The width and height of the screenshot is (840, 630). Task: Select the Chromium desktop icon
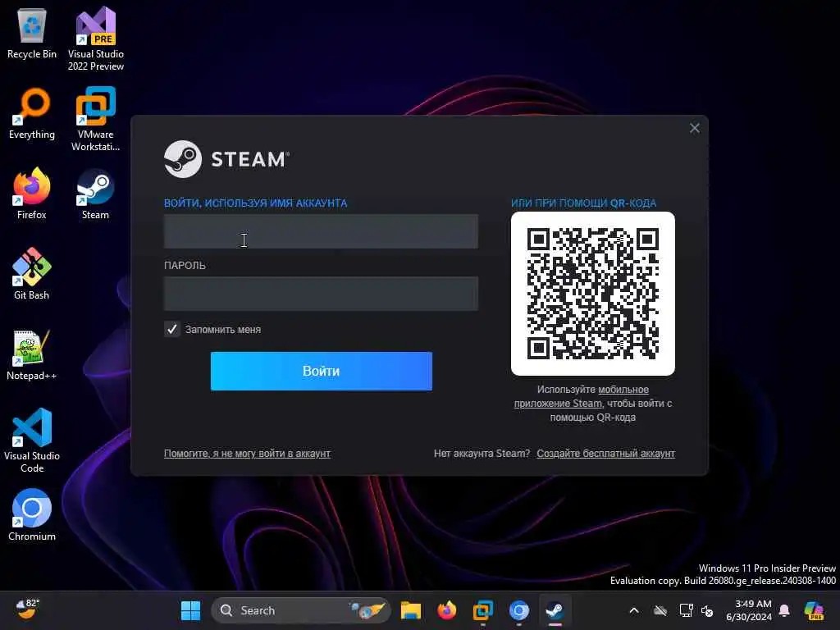pos(32,515)
